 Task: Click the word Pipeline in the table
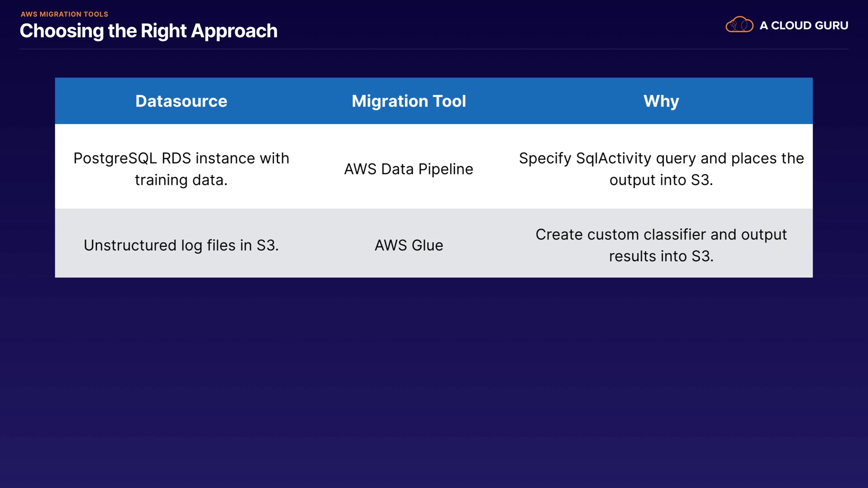coord(446,169)
